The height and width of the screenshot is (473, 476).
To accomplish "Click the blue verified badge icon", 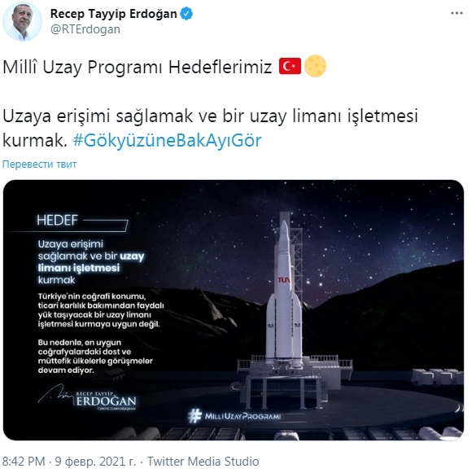I will (186, 14).
